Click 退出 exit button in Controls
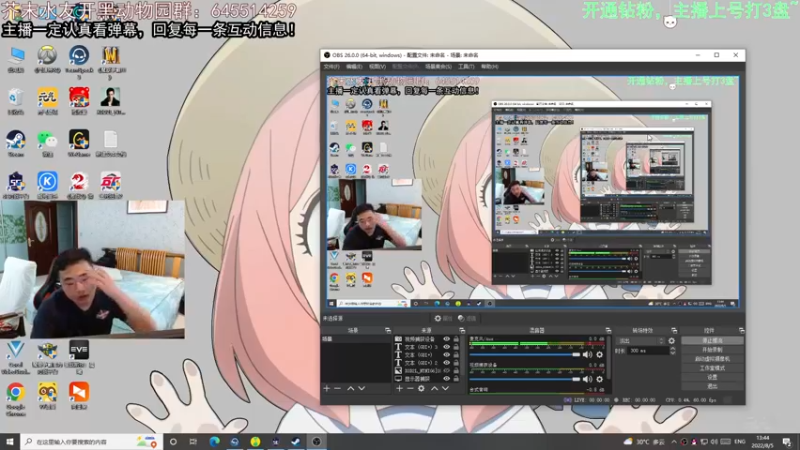 tap(712, 387)
